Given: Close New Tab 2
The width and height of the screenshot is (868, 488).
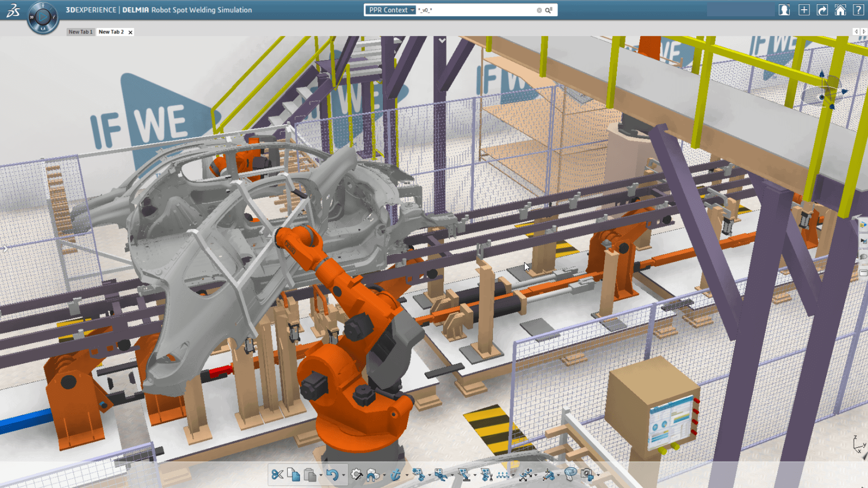Looking at the screenshot, I should tap(131, 32).
